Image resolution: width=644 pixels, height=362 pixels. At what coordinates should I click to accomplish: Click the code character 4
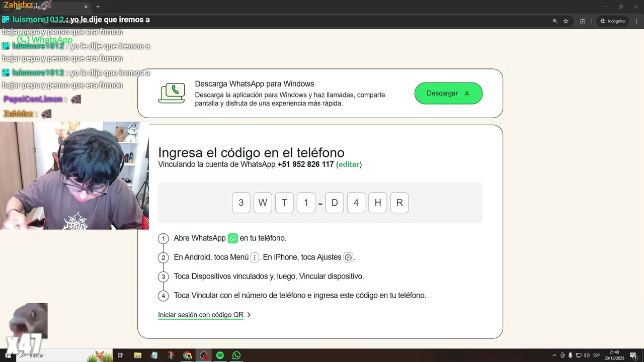pyautogui.click(x=356, y=203)
